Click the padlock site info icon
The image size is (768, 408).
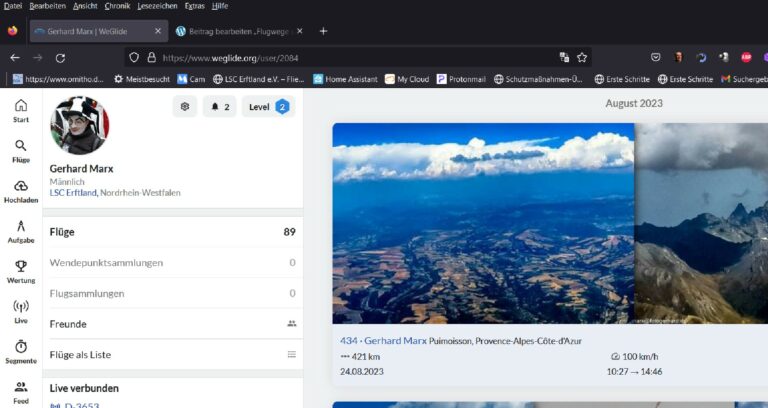(152, 58)
